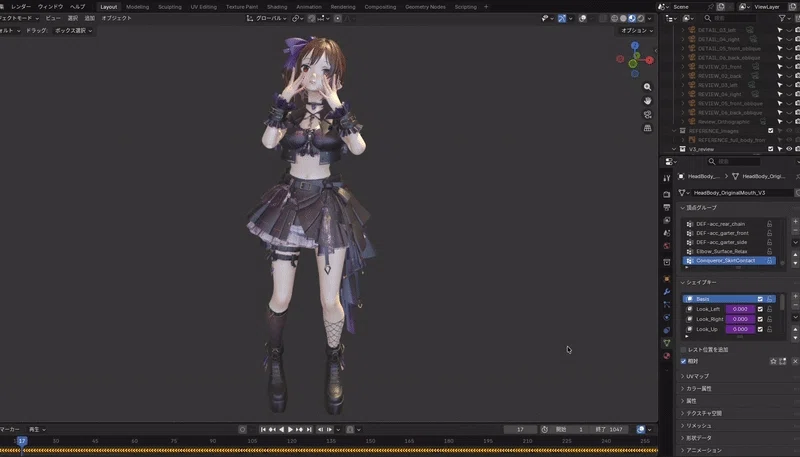Image resolution: width=800 pixels, height=457 pixels.
Task: Click the viewport zoom magnifier icon
Action: point(647,87)
